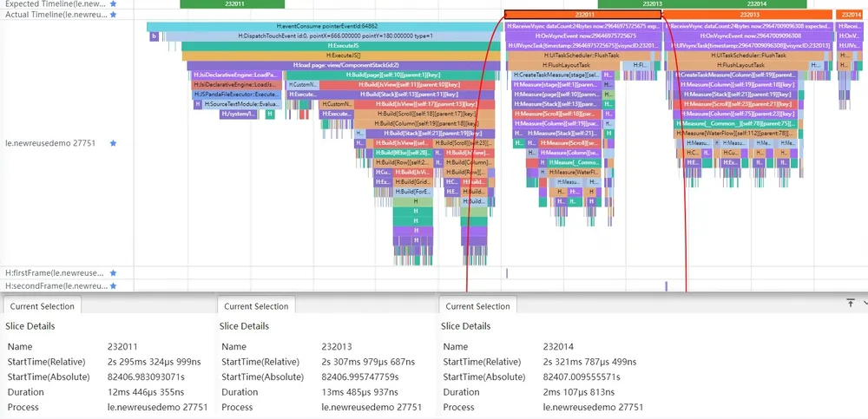Collapse the details panel with the chevron

(865, 303)
